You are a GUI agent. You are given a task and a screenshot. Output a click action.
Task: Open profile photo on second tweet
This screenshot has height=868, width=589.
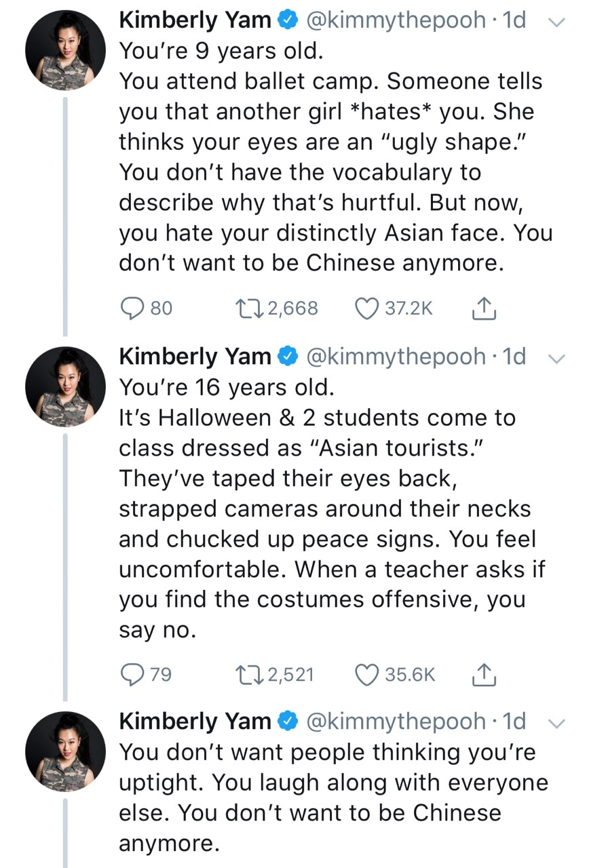tap(66, 387)
